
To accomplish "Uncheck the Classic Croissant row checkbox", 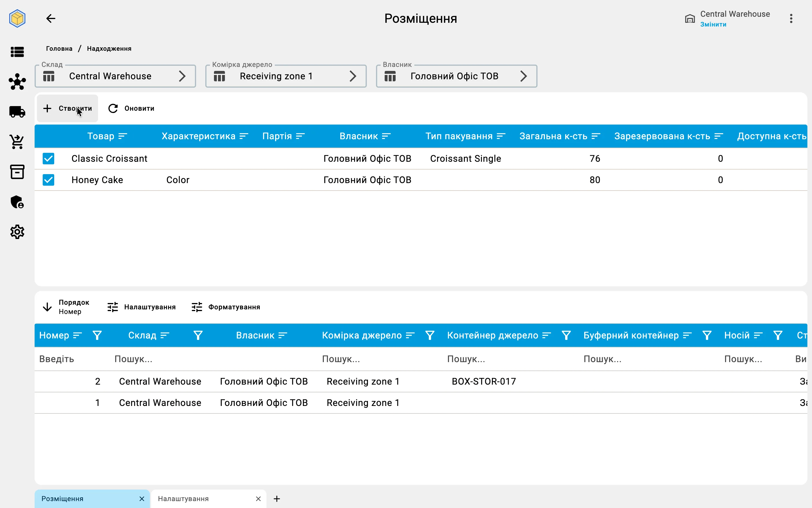I will [x=48, y=159].
